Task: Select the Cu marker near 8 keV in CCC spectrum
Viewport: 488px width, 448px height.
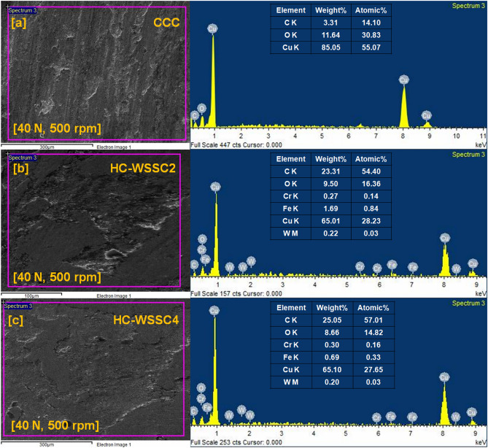Action: coord(403,80)
